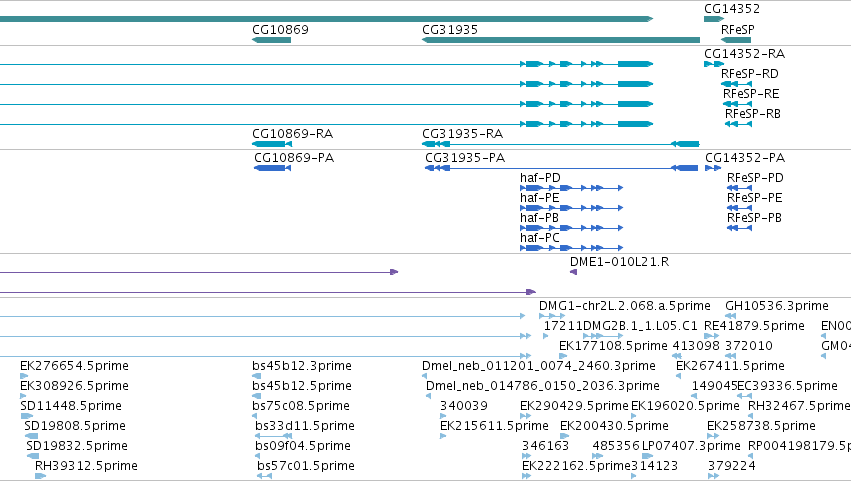Image resolution: width=851 pixels, height=481 pixels.
Task: Select EK200430.5prime EST
Action: 614,426
